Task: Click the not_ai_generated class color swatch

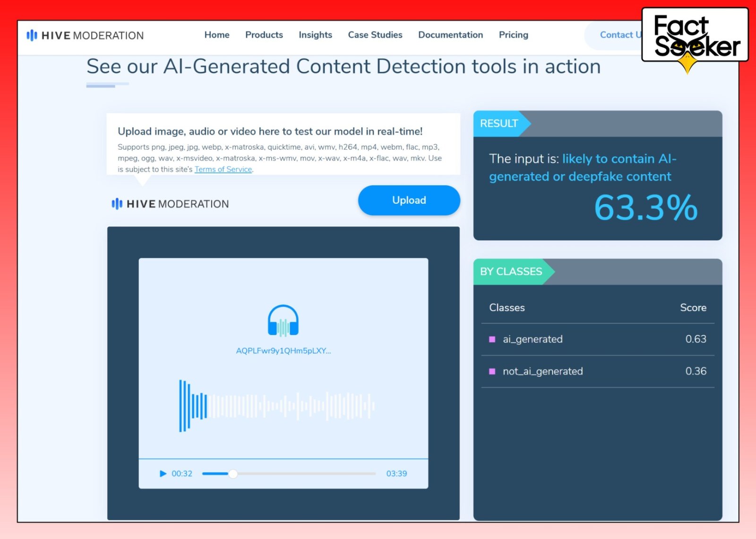Action: click(x=492, y=371)
